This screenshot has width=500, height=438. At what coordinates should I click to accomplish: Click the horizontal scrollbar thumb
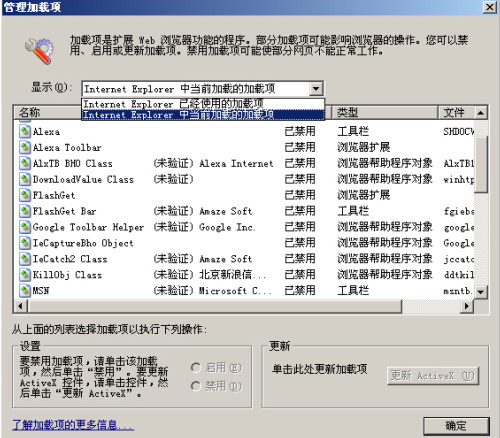(x=214, y=306)
